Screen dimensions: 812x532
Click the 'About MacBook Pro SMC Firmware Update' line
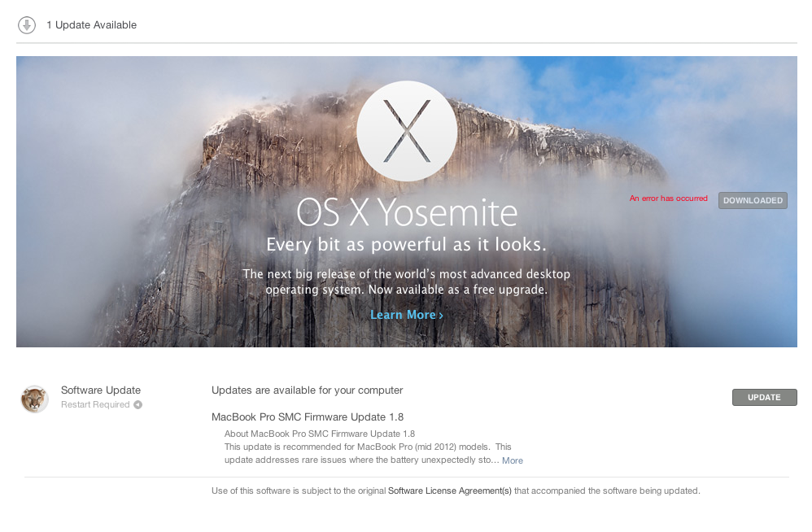pyautogui.click(x=320, y=434)
